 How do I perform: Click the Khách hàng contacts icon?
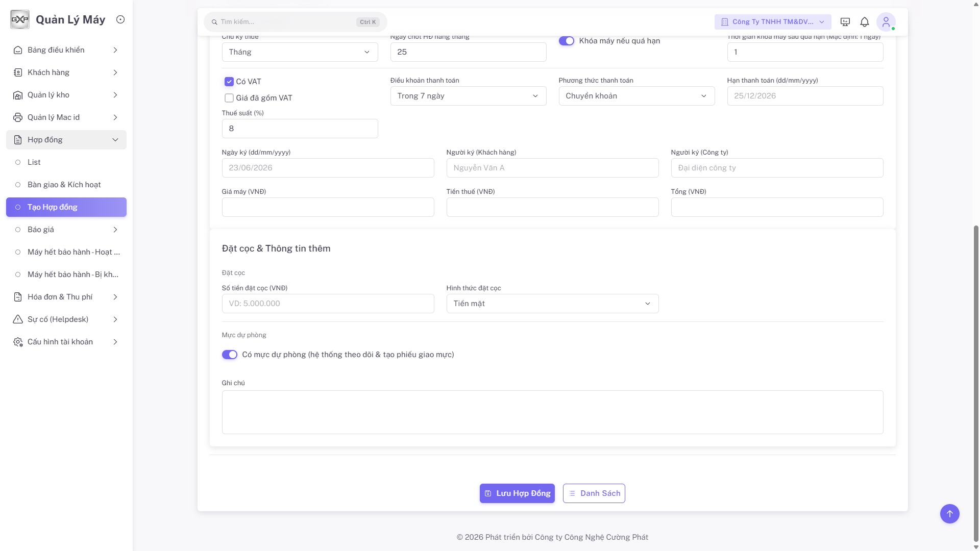[18, 72]
